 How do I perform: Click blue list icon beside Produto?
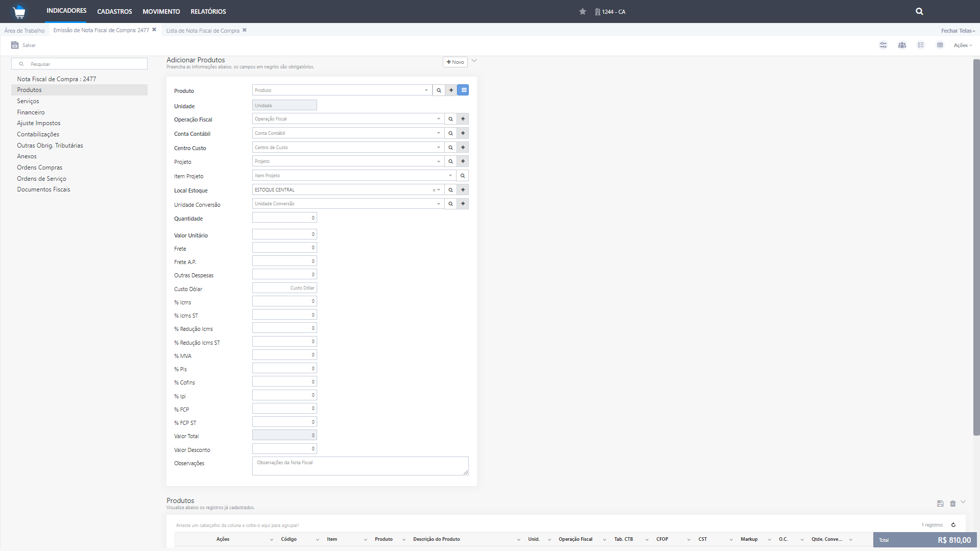click(463, 90)
